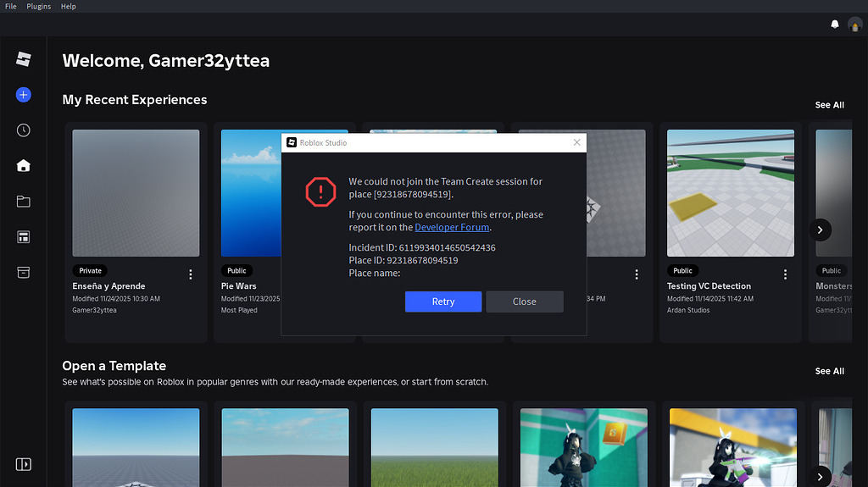Viewport: 868px width, 487px height.
Task: Open options menu for Enseña y Aprende
Action: (x=191, y=274)
